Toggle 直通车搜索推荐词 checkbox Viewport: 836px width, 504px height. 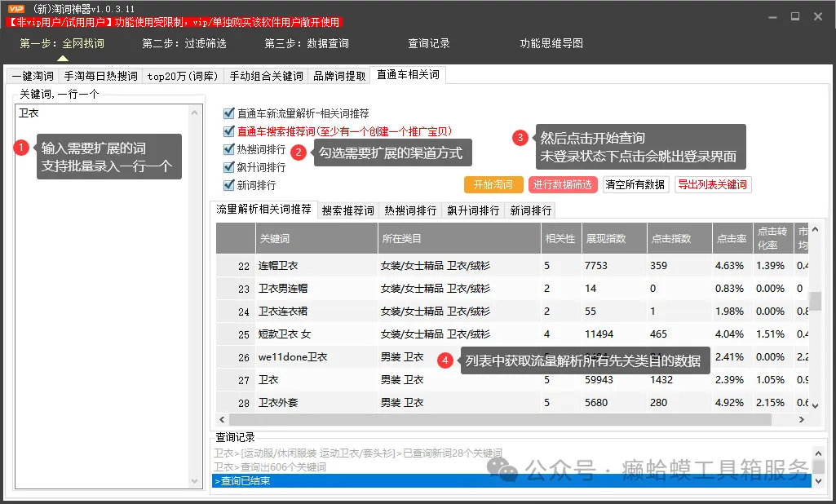pyautogui.click(x=229, y=131)
